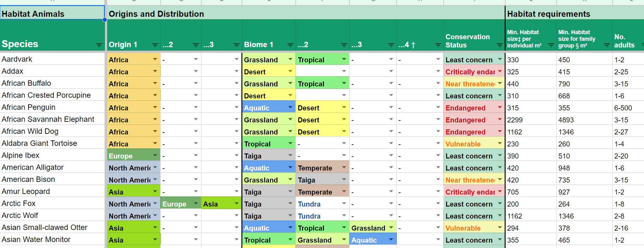Open the Biome 1 column filter icon
This screenshot has height=248, width=644.
click(290, 45)
